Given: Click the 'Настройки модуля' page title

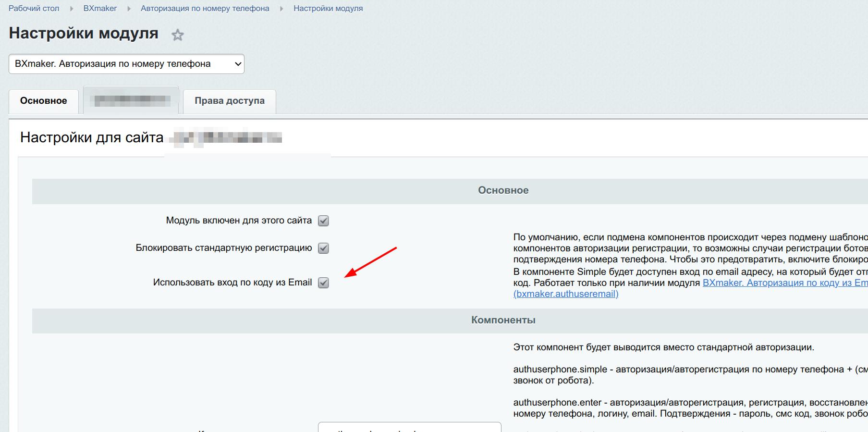Looking at the screenshot, I should coord(84,33).
